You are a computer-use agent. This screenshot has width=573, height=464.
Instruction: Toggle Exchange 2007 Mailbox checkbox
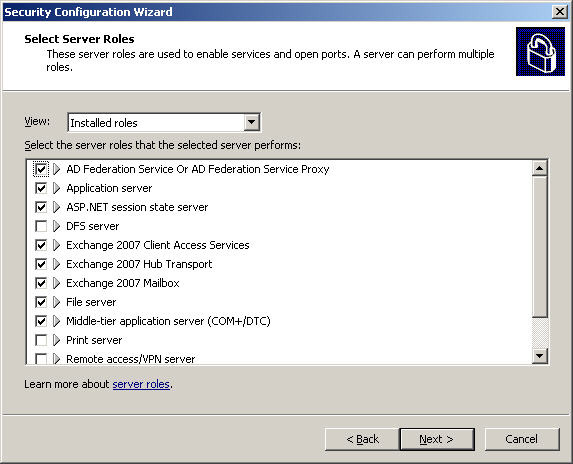point(41,283)
